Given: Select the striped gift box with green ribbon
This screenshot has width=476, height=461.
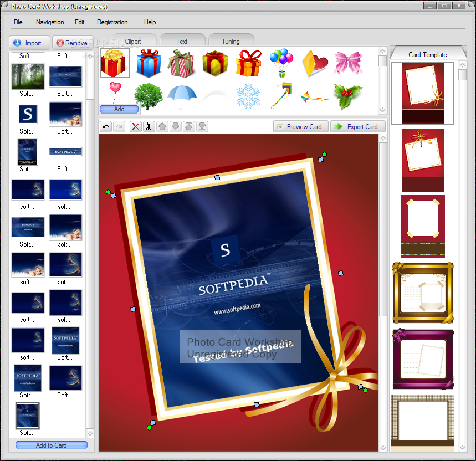Looking at the screenshot, I should click(182, 63).
